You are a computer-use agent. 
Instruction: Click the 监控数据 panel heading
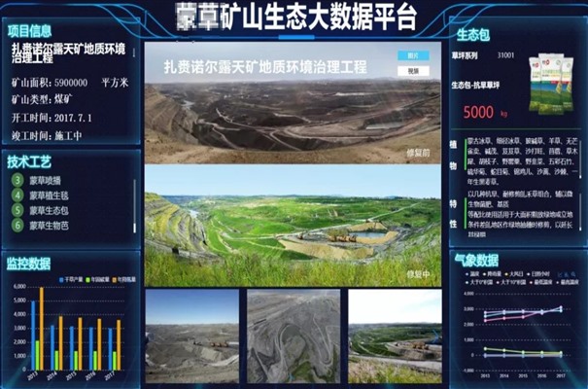(x=28, y=264)
